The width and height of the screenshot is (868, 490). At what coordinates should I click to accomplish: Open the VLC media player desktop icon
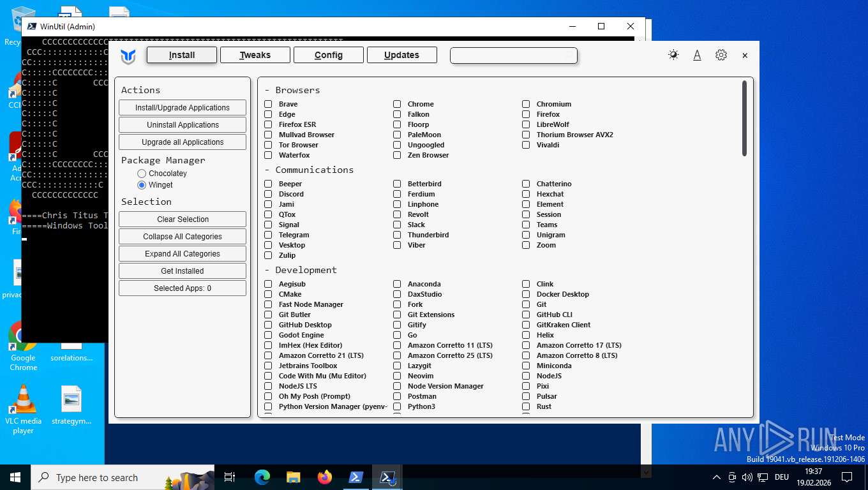(x=24, y=409)
